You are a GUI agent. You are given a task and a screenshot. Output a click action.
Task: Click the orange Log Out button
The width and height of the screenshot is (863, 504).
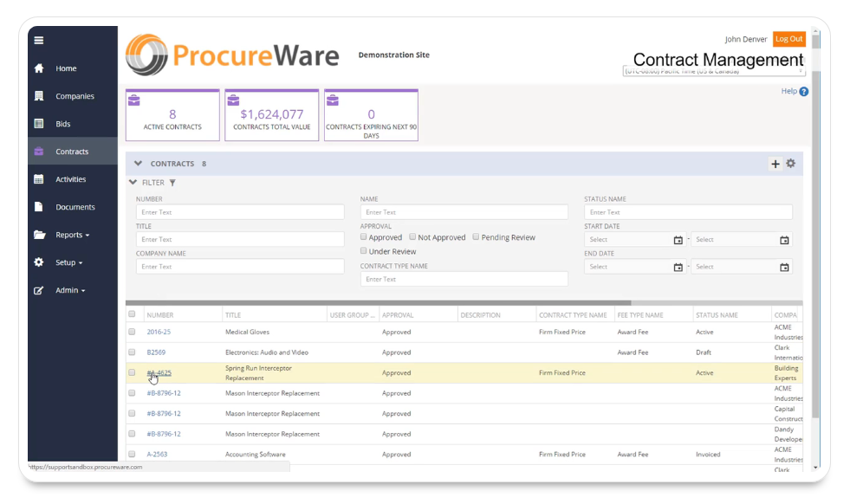click(x=788, y=39)
